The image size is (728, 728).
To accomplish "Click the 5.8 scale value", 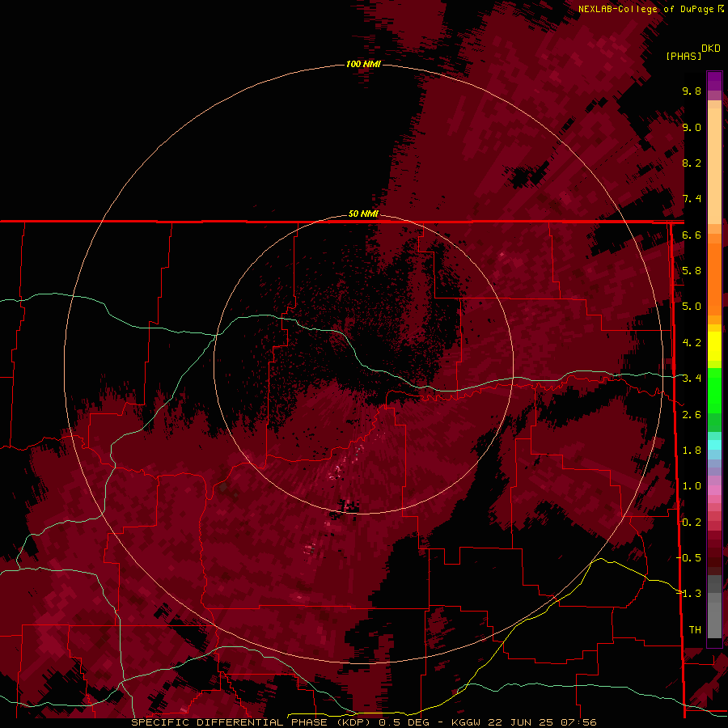I will point(692,271).
